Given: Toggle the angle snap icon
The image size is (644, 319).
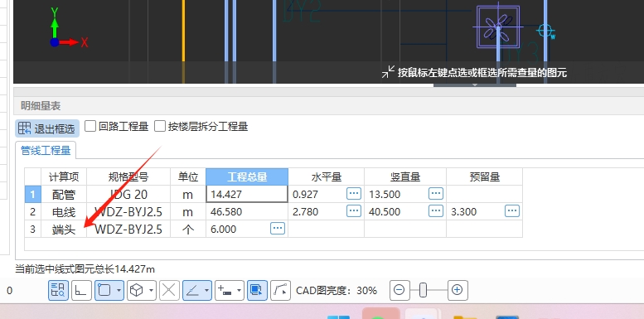Looking at the screenshot, I should (192, 290).
